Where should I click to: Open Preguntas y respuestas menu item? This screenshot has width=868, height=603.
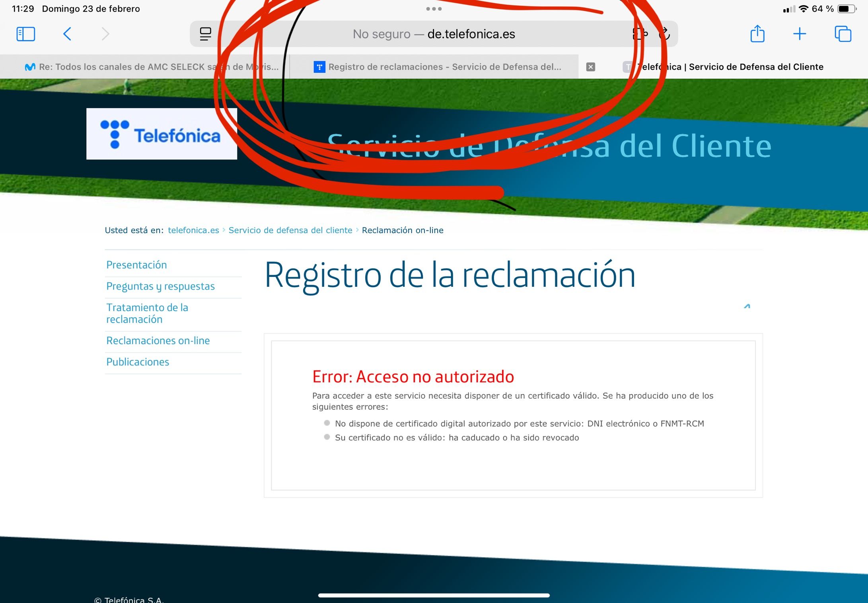click(x=160, y=286)
